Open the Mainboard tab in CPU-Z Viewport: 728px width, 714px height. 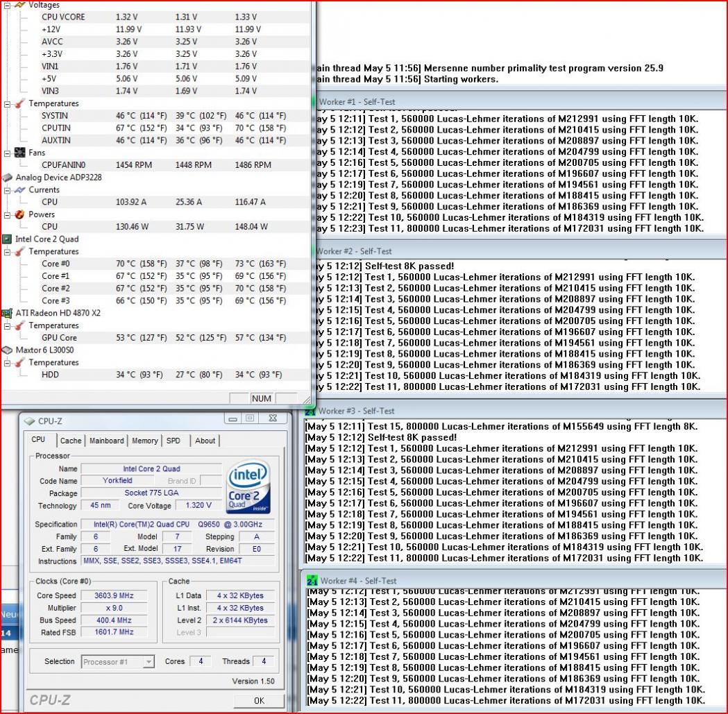tap(107, 441)
